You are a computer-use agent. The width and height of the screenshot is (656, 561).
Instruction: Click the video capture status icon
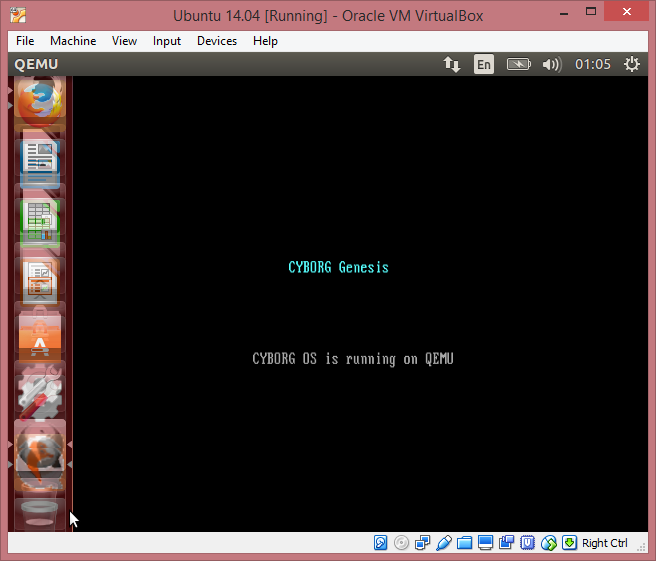tap(506, 543)
